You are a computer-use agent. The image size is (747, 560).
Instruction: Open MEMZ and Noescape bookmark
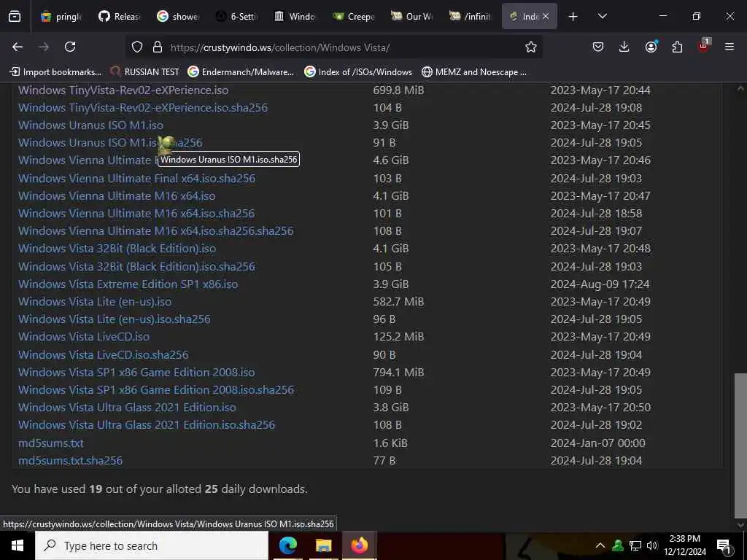[474, 72]
